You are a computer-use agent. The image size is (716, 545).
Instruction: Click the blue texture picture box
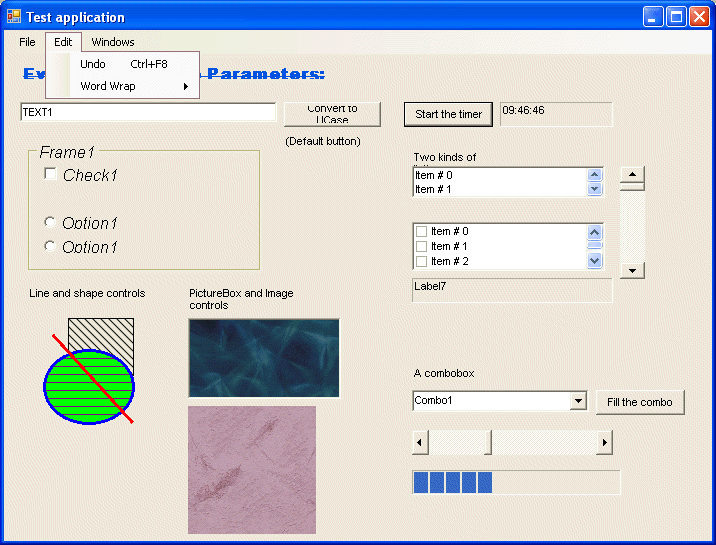point(264,358)
